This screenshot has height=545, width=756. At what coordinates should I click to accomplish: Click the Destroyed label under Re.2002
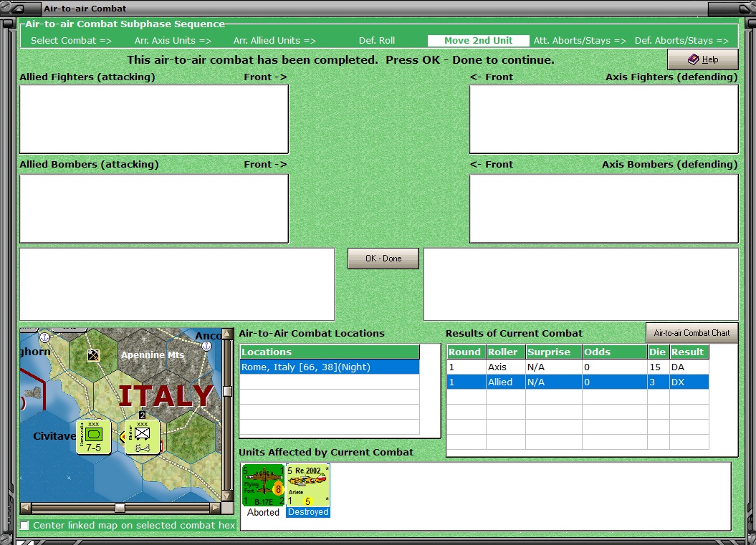(x=308, y=512)
